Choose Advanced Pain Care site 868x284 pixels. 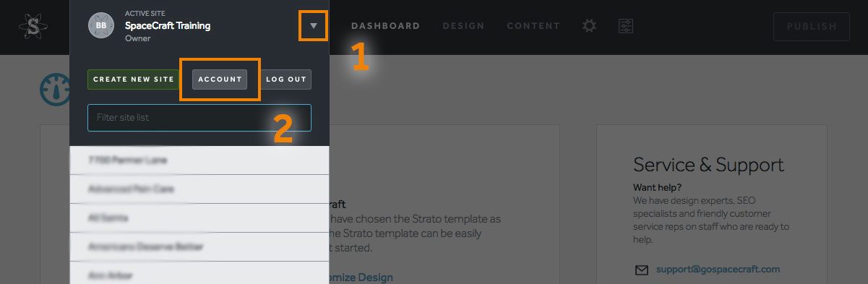[x=199, y=189]
